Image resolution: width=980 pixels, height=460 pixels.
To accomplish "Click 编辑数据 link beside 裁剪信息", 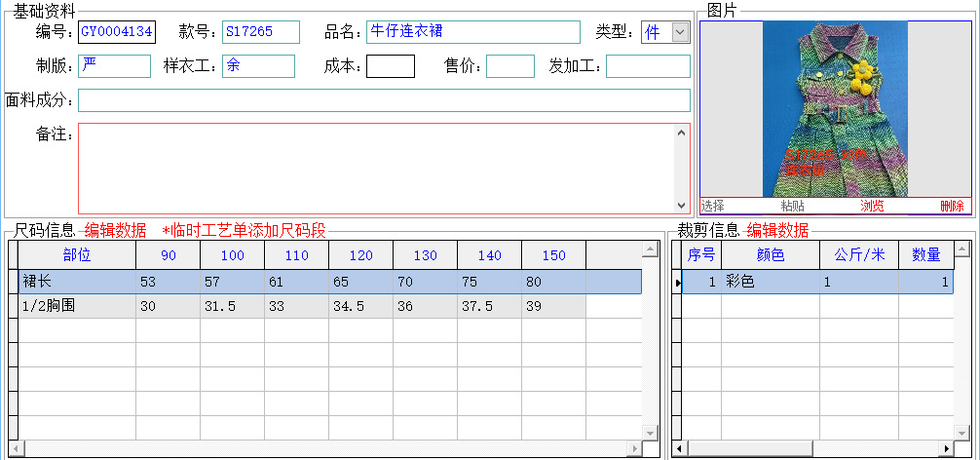I will (x=777, y=230).
